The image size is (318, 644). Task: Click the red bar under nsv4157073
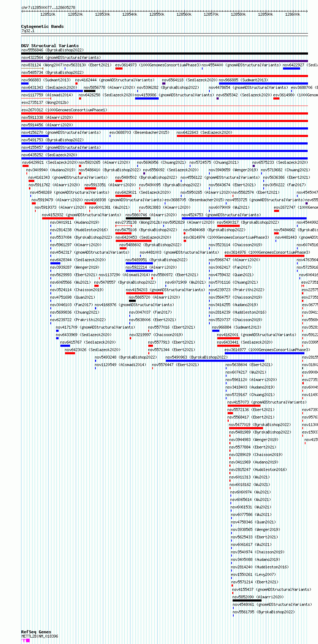click(x=244, y=406)
